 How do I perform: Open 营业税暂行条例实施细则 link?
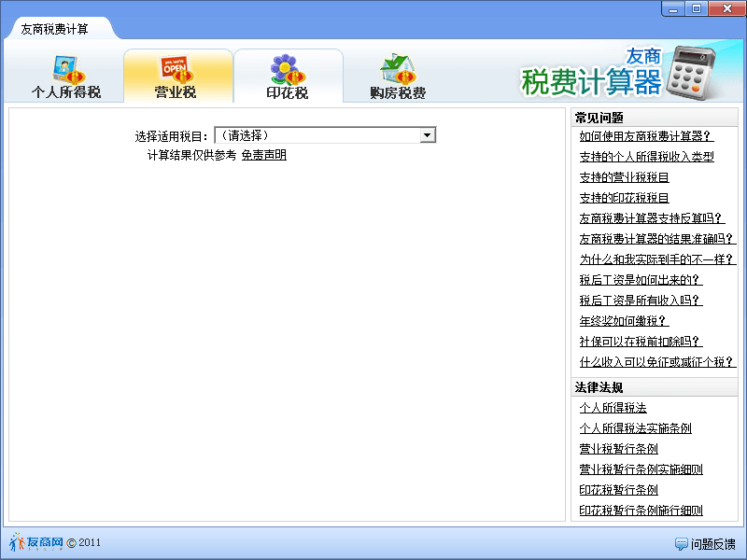641,469
